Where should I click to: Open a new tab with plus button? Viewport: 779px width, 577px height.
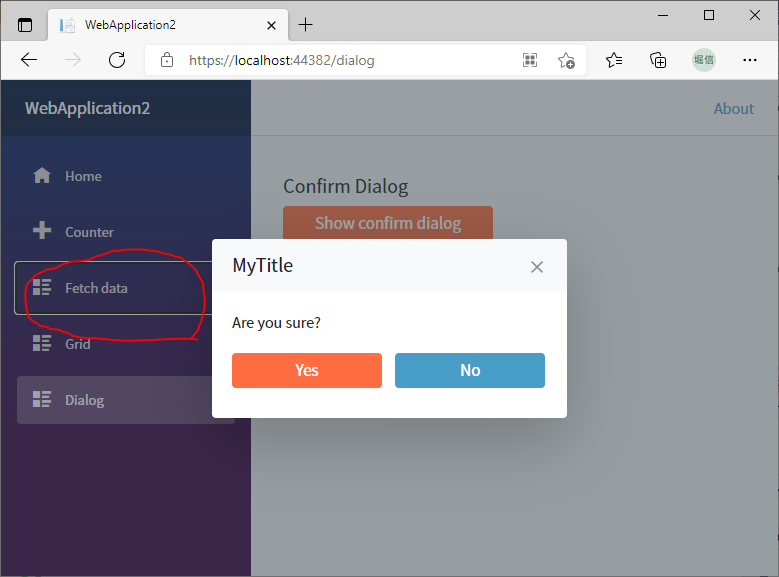tap(306, 25)
